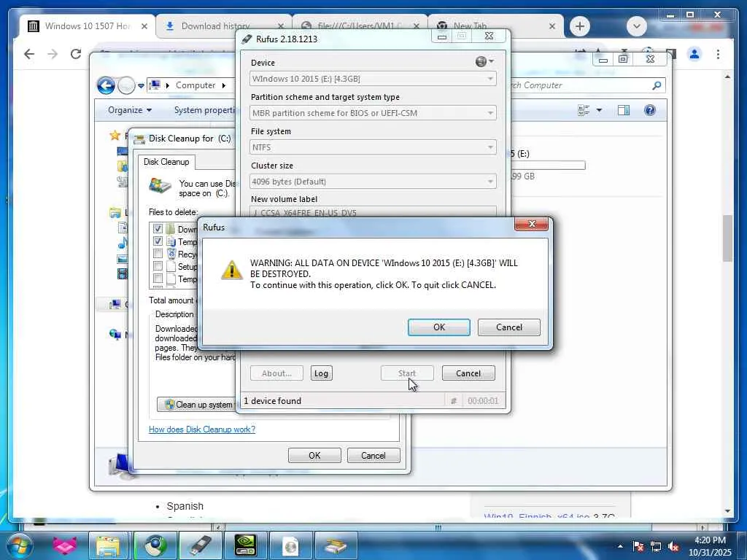Open the browser profile avatar icon
The width and height of the screenshot is (747, 560).
click(x=694, y=54)
